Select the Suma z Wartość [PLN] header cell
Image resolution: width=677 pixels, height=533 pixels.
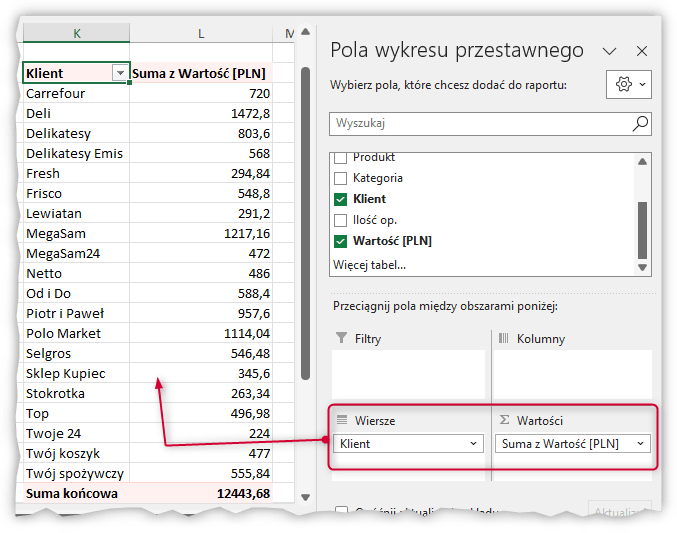[x=201, y=73]
